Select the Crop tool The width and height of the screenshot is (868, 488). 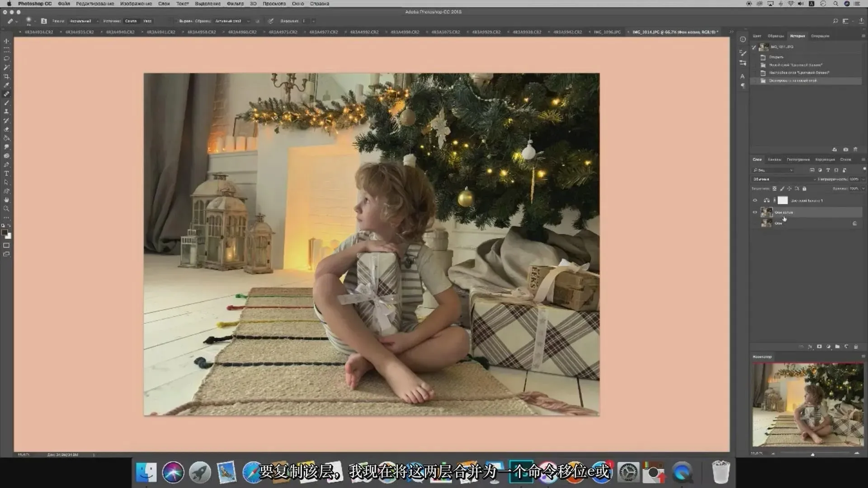click(6, 76)
